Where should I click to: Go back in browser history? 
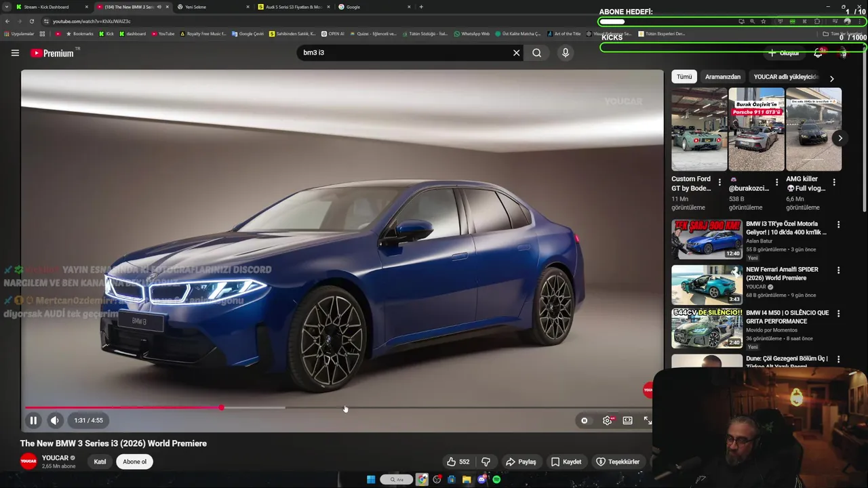(x=7, y=21)
